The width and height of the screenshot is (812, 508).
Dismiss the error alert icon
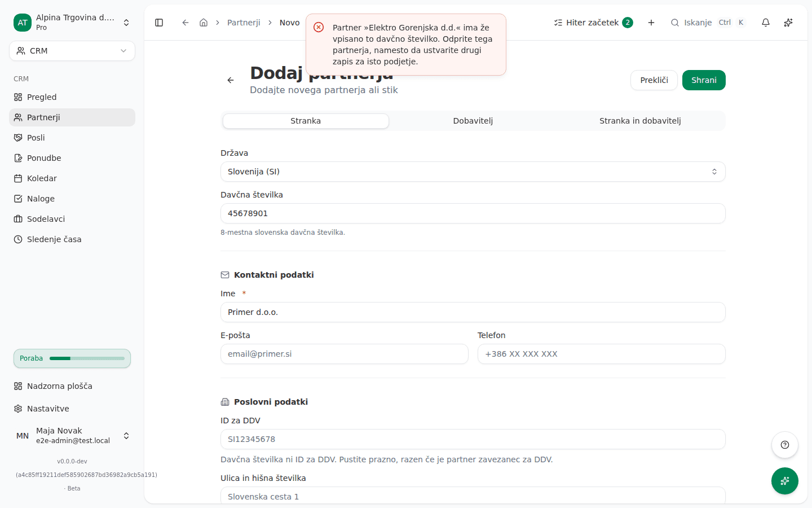click(319, 27)
